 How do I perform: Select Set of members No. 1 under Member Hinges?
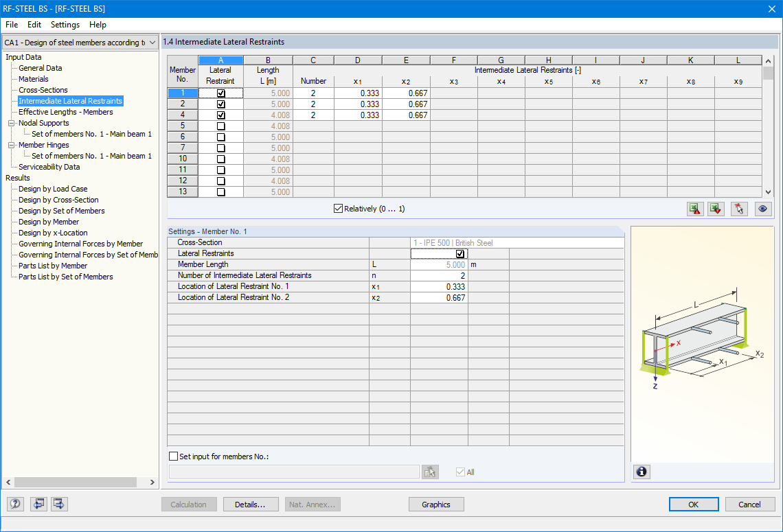[x=91, y=156]
